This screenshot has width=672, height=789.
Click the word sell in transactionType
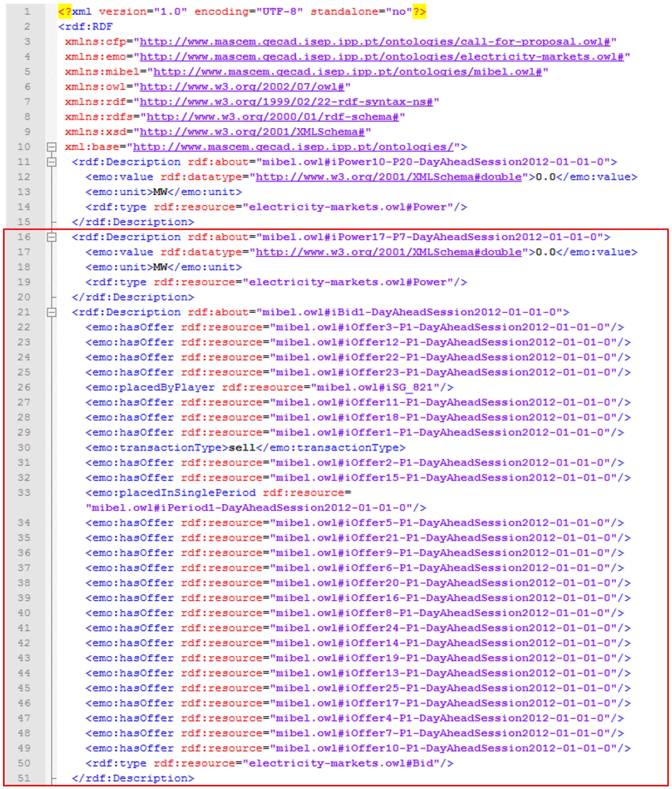click(x=242, y=447)
